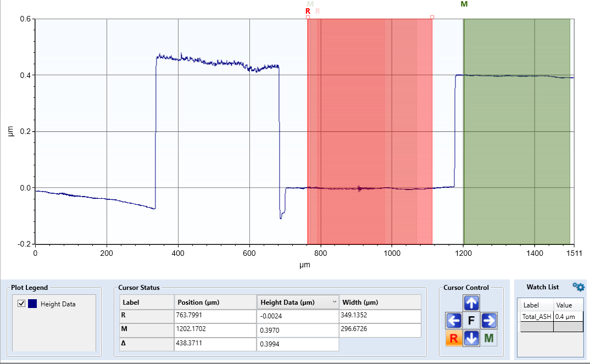
Task: Select the orange R cursor button
Action: 454,338
